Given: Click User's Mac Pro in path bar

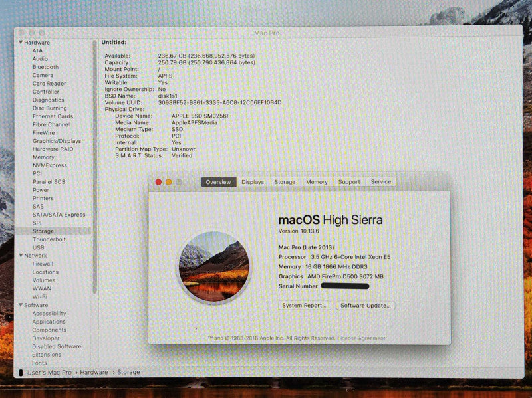Looking at the screenshot, I should tap(49, 372).
